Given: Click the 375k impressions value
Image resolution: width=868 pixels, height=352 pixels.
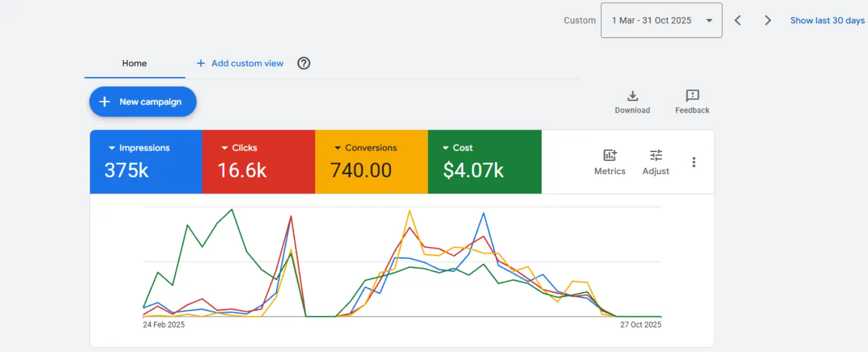Looking at the screenshot, I should click(x=127, y=170).
